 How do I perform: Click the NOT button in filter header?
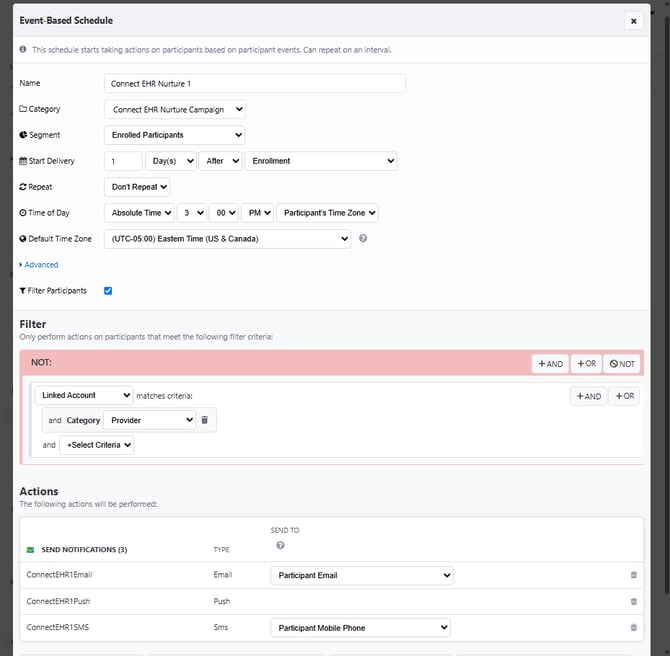[x=621, y=364]
